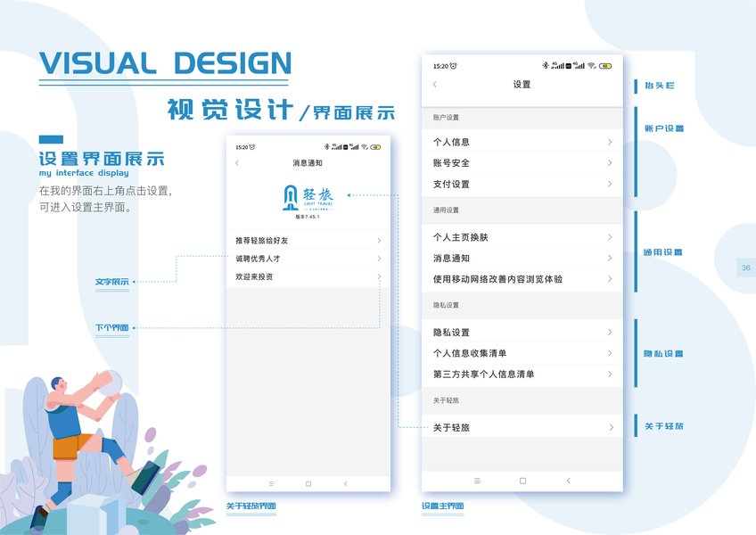Open chevron on 隐私设置 row

[610, 333]
